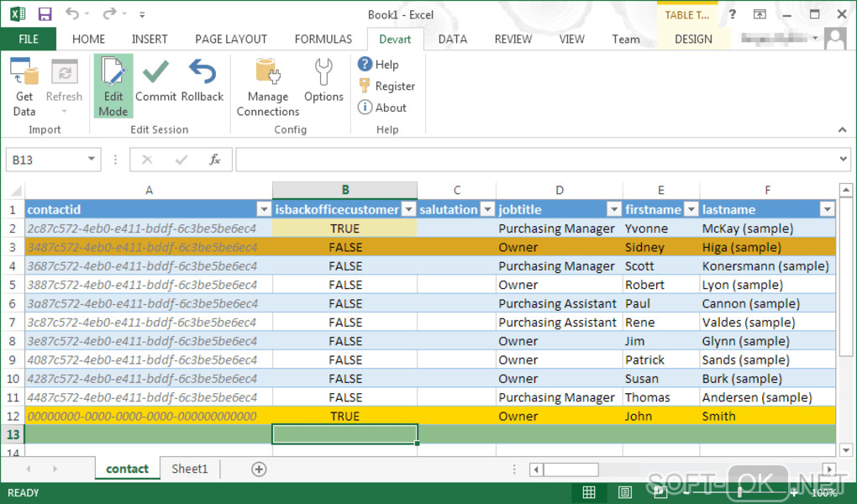Open the lastname column filter dropdown
857x504 pixels.
tap(827, 210)
